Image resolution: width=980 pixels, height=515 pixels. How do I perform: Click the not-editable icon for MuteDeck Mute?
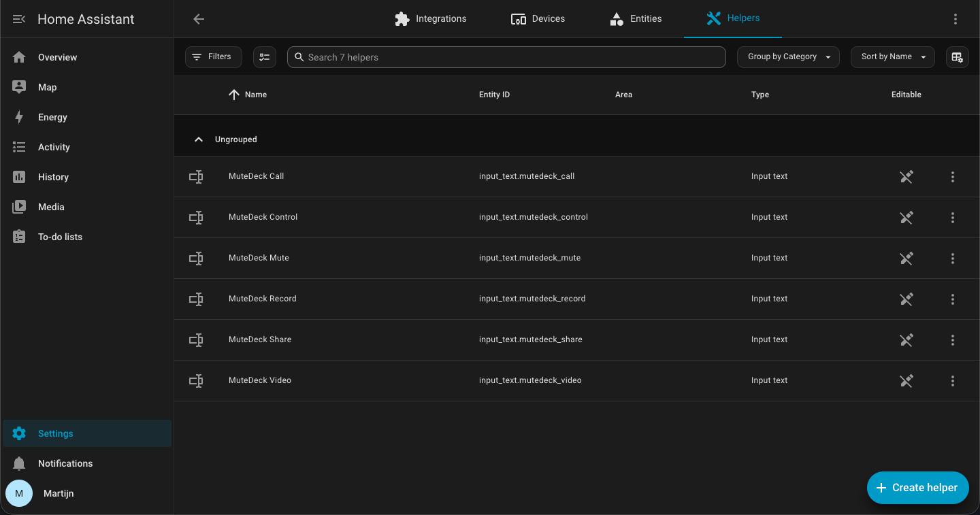click(x=906, y=259)
